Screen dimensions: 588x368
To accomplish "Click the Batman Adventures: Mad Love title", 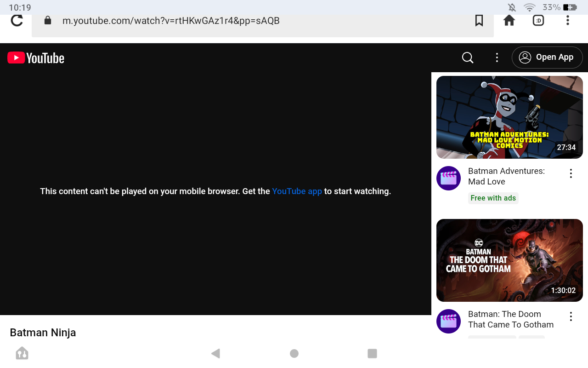I will coord(506,176).
